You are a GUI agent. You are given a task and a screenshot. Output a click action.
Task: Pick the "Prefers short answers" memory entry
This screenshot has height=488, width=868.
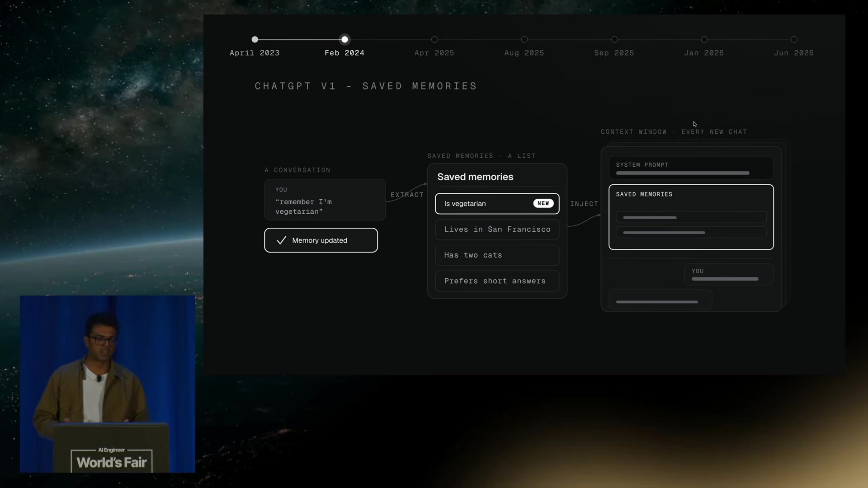pos(497,281)
